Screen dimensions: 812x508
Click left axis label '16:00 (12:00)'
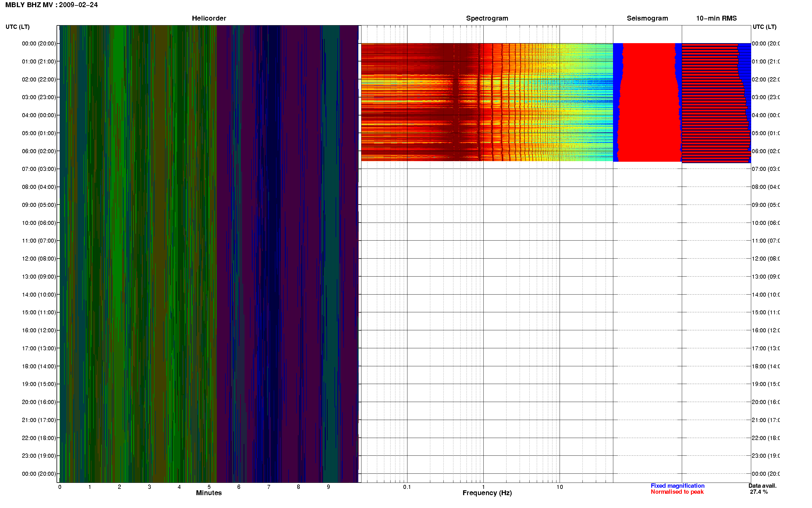point(39,330)
